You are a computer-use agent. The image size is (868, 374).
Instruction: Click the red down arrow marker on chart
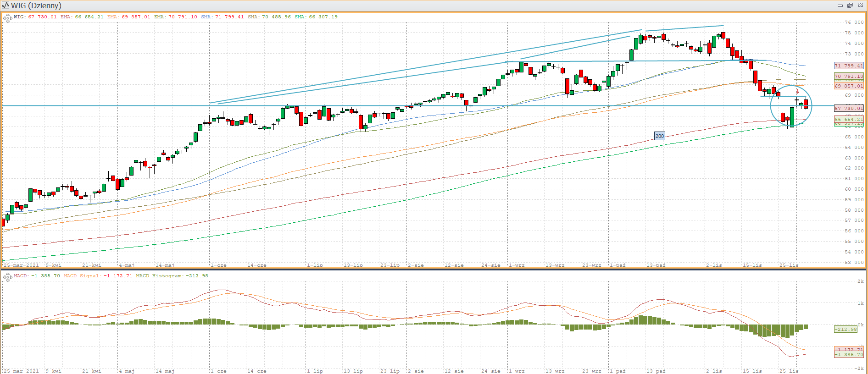click(797, 91)
